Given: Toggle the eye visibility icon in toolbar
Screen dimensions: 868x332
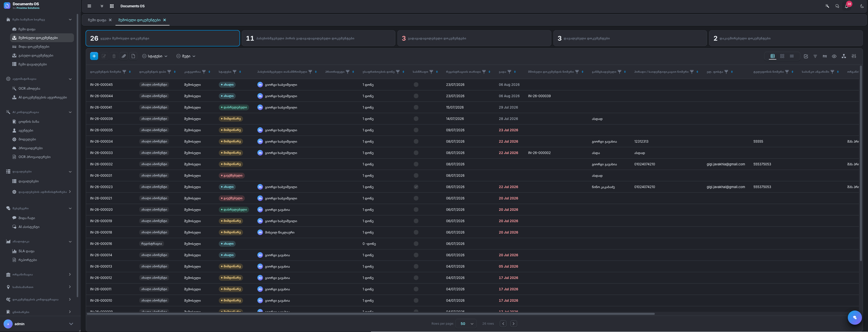Looking at the screenshot, I should (834, 56).
